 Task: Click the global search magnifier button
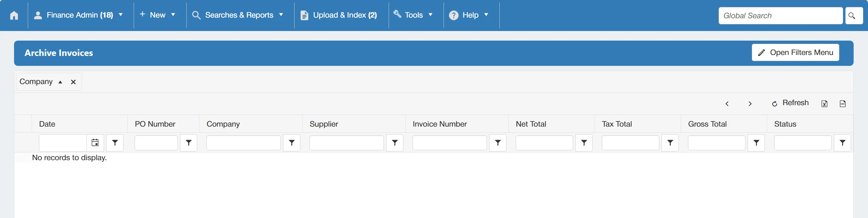854,16
